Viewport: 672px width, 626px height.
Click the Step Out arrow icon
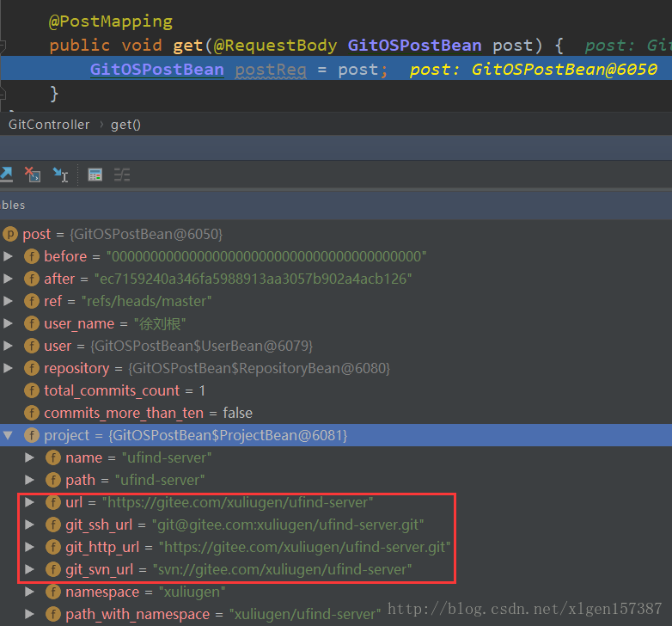[x=6, y=175]
